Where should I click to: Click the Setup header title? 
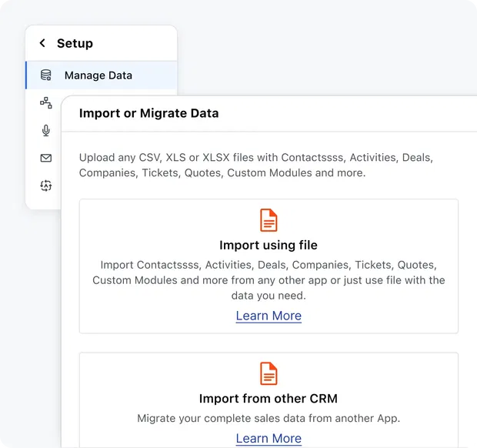(x=75, y=44)
